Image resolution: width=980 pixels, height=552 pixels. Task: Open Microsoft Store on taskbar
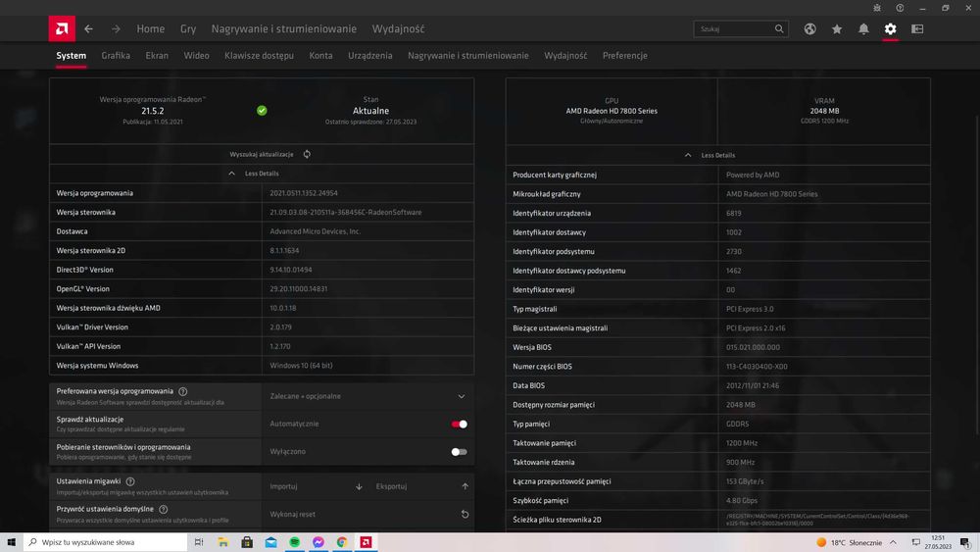247,542
